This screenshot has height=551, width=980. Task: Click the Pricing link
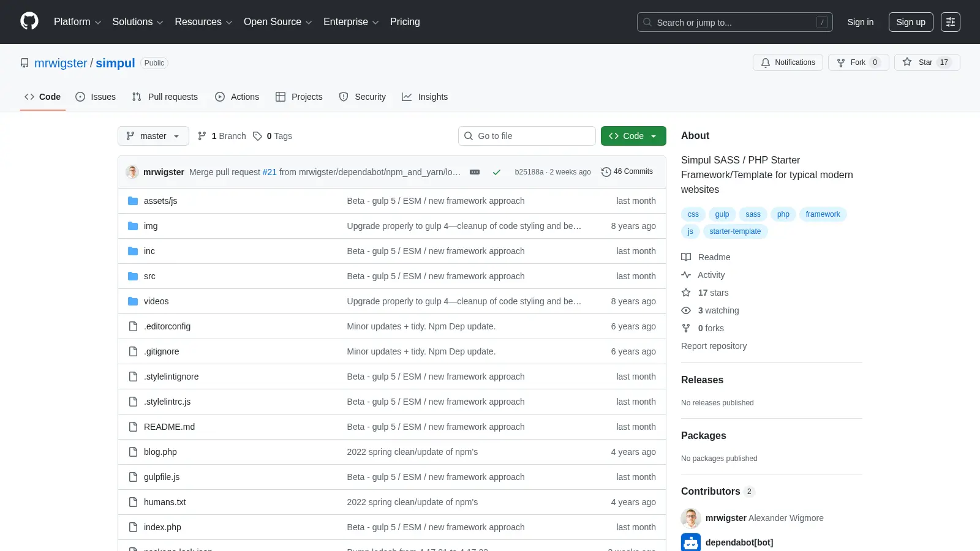pyautogui.click(x=405, y=22)
